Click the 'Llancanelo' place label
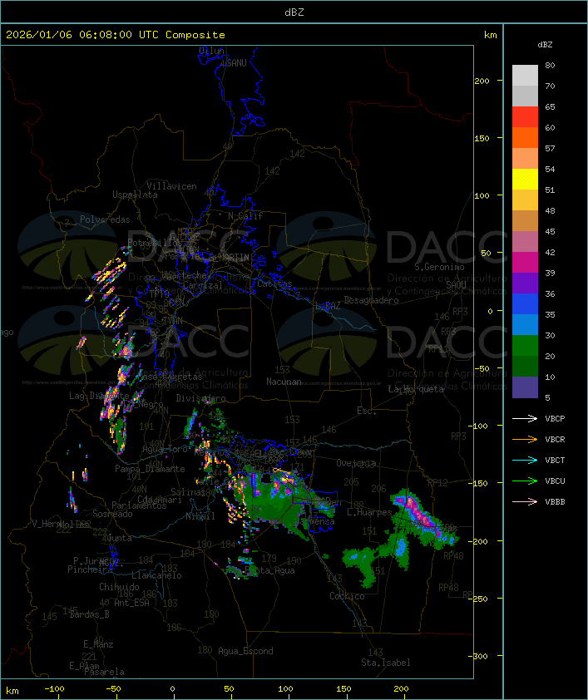588x700 pixels. [156, 575]
